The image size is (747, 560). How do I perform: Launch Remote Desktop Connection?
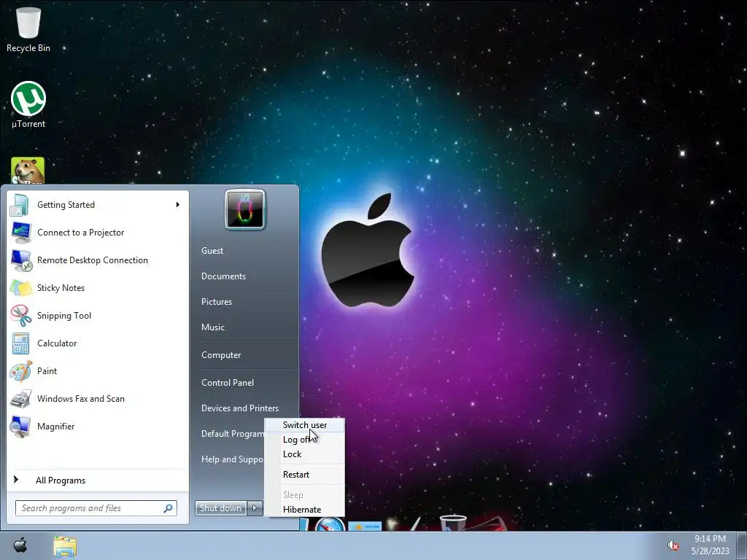[x=98, y=260]
